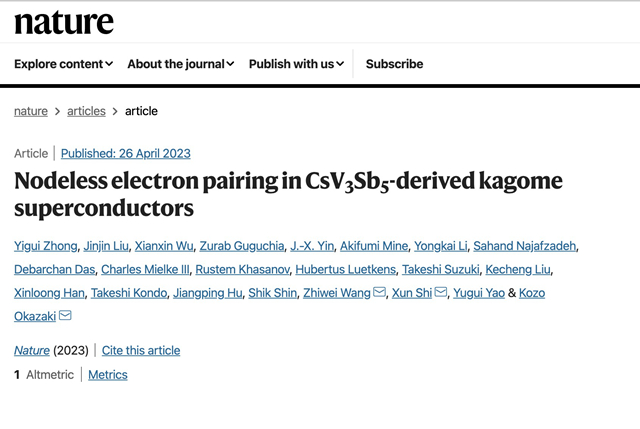Image resolution: width=640 pixels, height=429 pixels.
Task: Click the Published: 26 April 2023 link
Action: tap(125, 153)
